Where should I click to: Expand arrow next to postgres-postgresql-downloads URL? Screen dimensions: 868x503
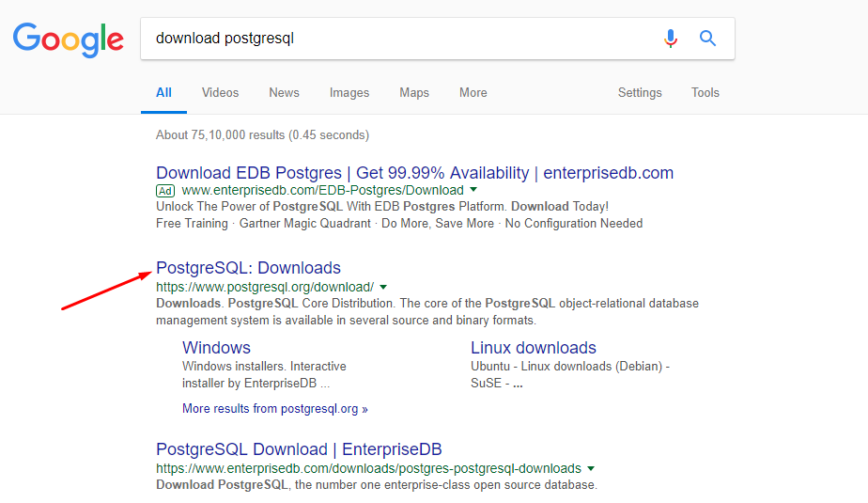pos(591,468)
